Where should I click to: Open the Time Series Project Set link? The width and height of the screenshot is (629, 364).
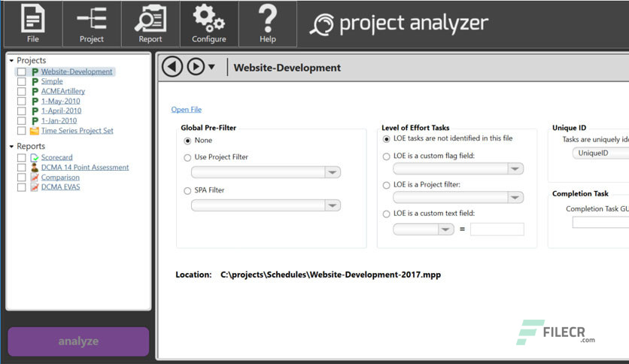tap(77, 131)
